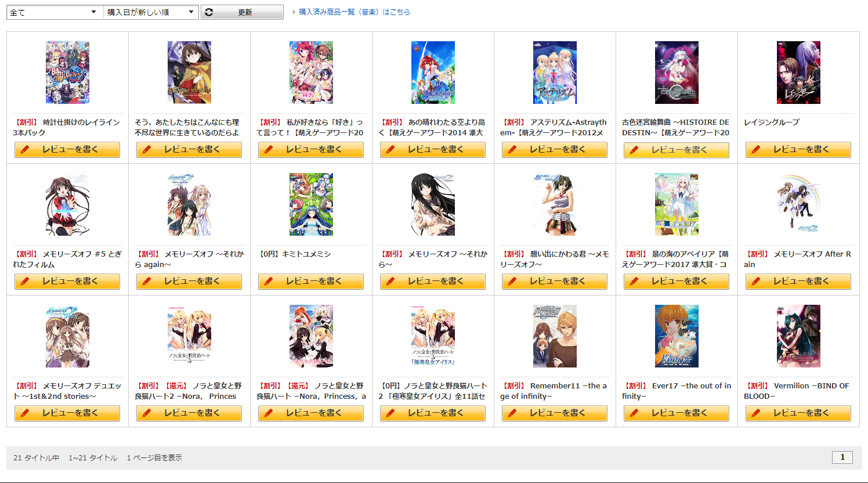This screenshot has height=483, width=868.
Task: Click the pencil icon under レイジングループ
Action: [x=755, y=150]
